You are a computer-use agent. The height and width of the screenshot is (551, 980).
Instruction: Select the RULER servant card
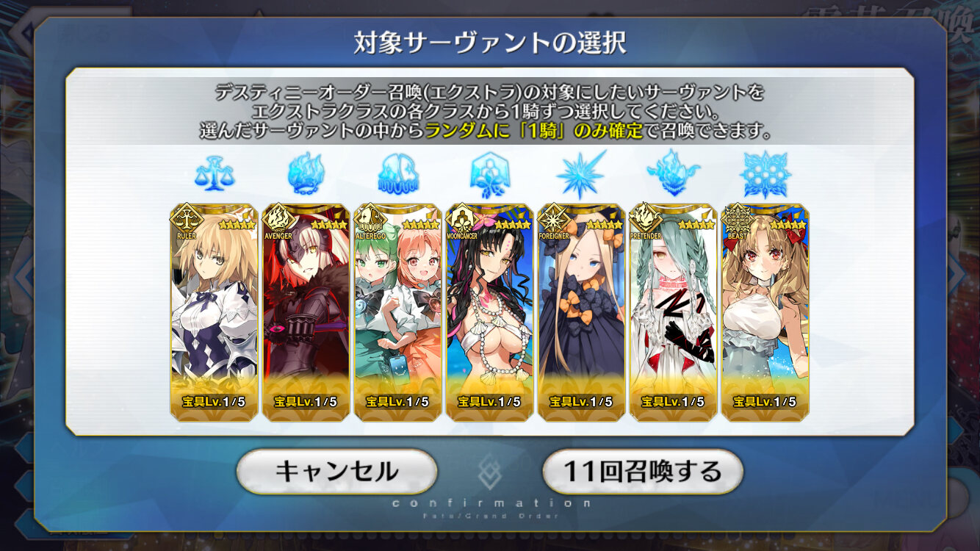(214, 312)
